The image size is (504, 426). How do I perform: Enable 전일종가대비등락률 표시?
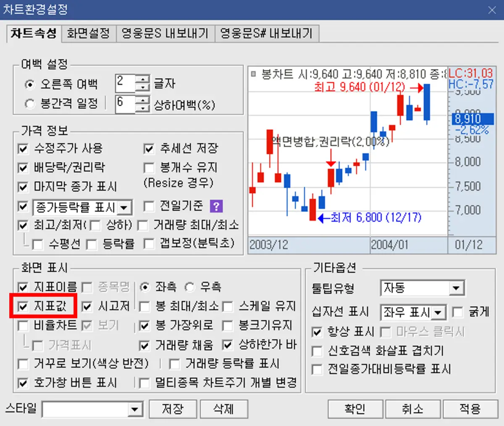(318, 370)
